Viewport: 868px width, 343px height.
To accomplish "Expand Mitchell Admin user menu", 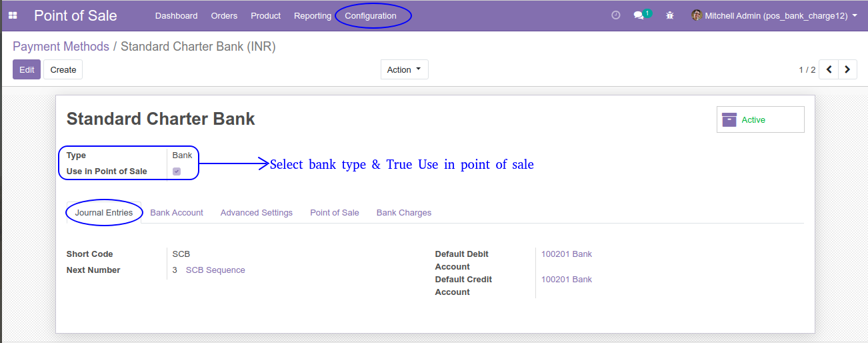I will click(x=774, y=15).
